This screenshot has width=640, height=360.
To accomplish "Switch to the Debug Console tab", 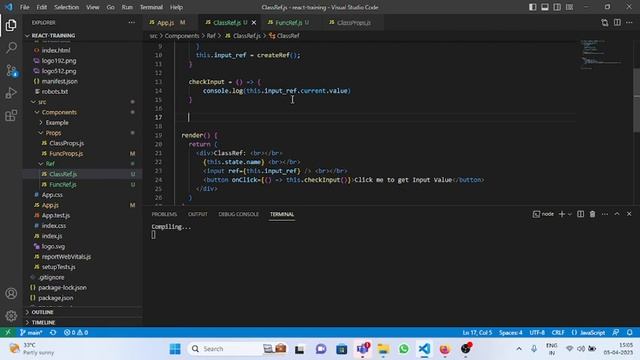I will click(238, 214).
